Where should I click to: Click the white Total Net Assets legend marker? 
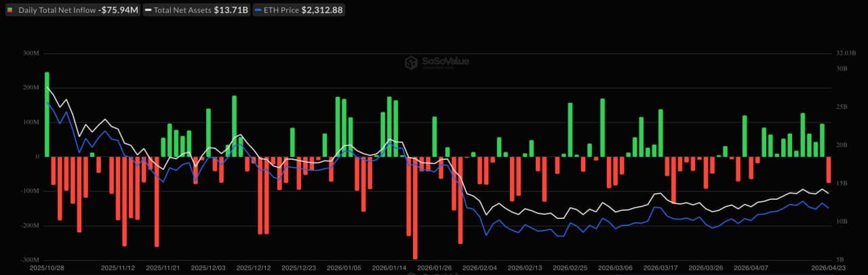148,11
